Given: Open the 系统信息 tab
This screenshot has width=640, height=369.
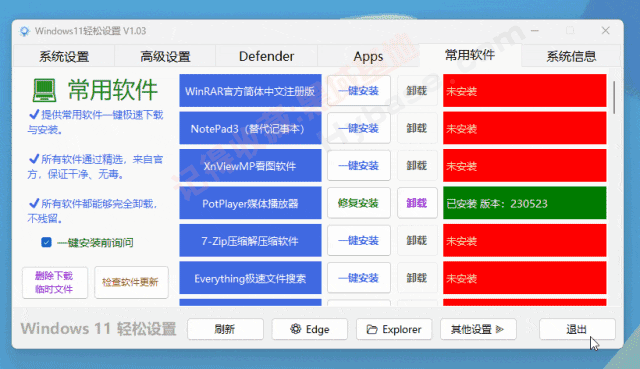Looking at the screenshot, I should click(x=571, y=56).
